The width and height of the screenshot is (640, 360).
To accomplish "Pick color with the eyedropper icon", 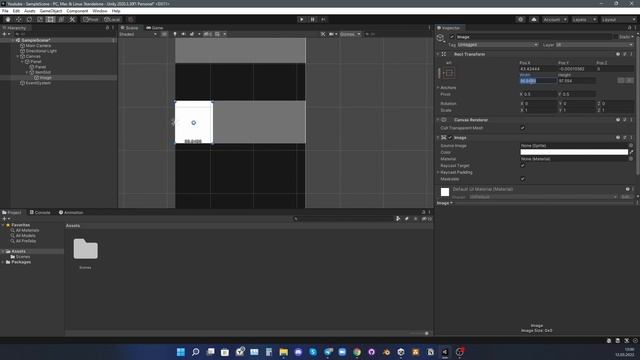I will click(631, 152).
